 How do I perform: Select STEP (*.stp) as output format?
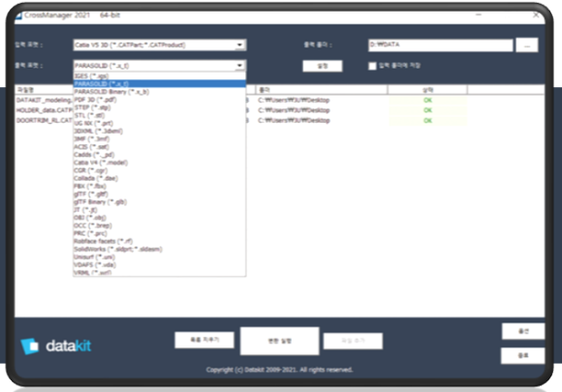[x=160, y=107]
